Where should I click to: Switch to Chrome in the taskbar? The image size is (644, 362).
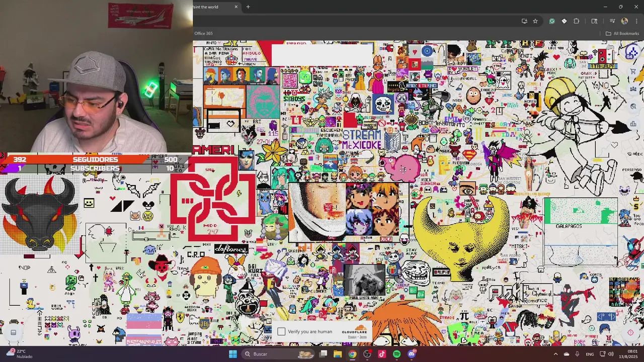(x=352, y=354)
